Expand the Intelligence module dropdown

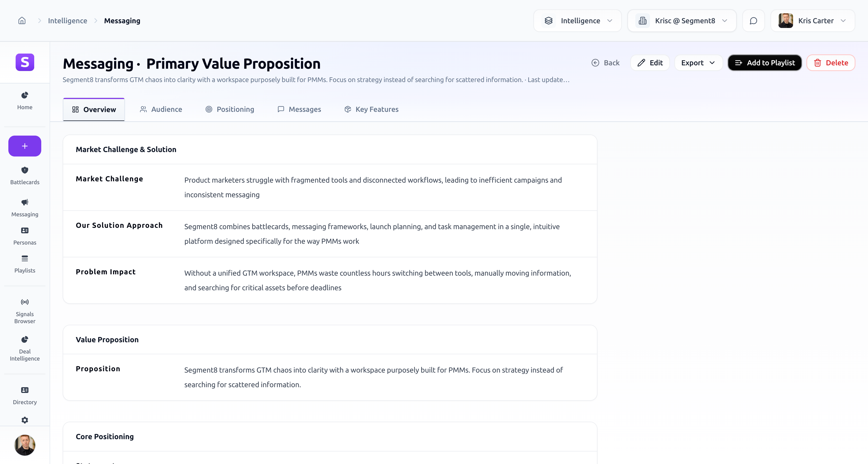pyautogui.click(x=578, y=21)
